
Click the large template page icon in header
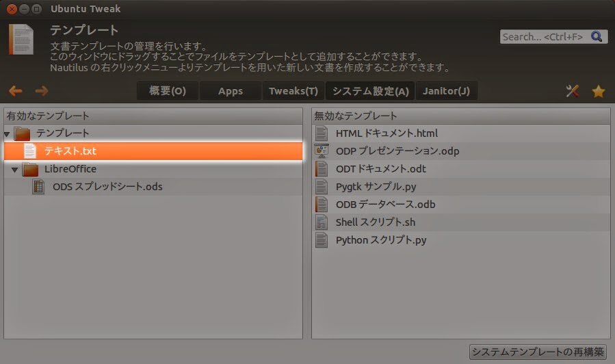point(21,39)
